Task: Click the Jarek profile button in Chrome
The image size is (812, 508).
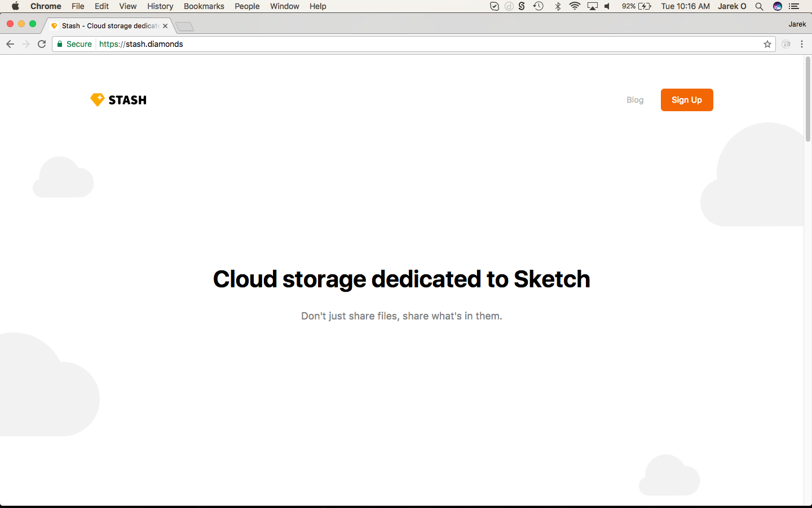Action: pyautogui.click(x=797, y=24)
